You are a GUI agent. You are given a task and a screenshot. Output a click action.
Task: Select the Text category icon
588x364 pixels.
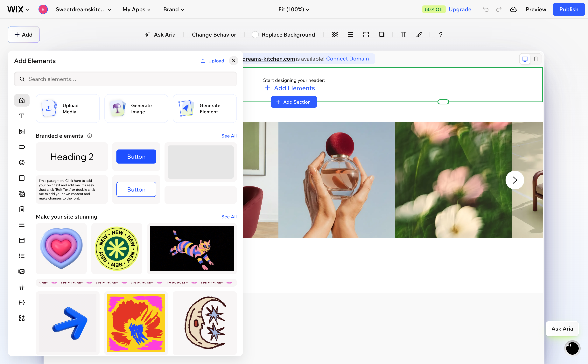(x=22, y=116)
